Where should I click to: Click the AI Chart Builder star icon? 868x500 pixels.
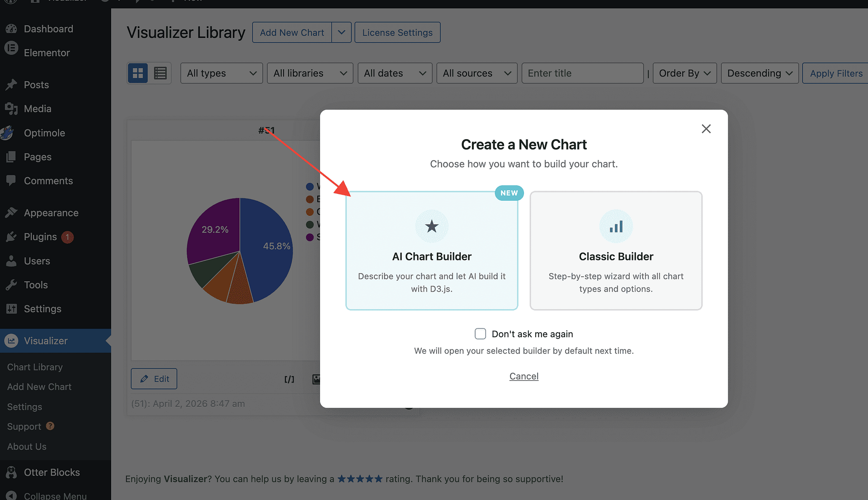pyautogui.click(x=432, y=226)
